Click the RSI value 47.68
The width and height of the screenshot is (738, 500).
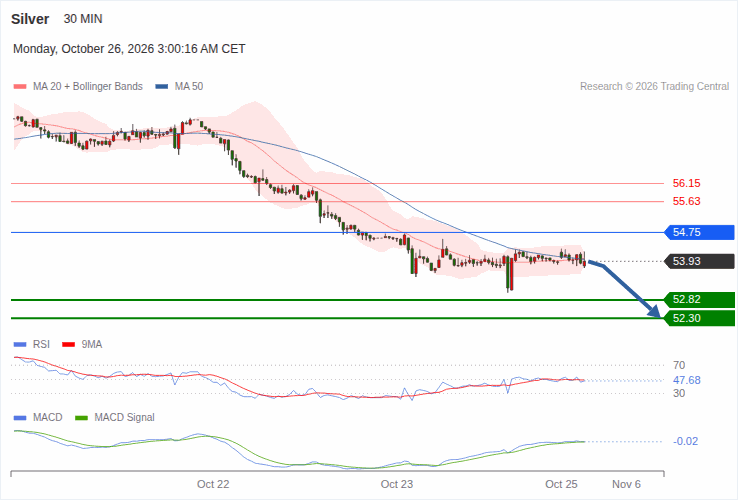tap(687, 380)
